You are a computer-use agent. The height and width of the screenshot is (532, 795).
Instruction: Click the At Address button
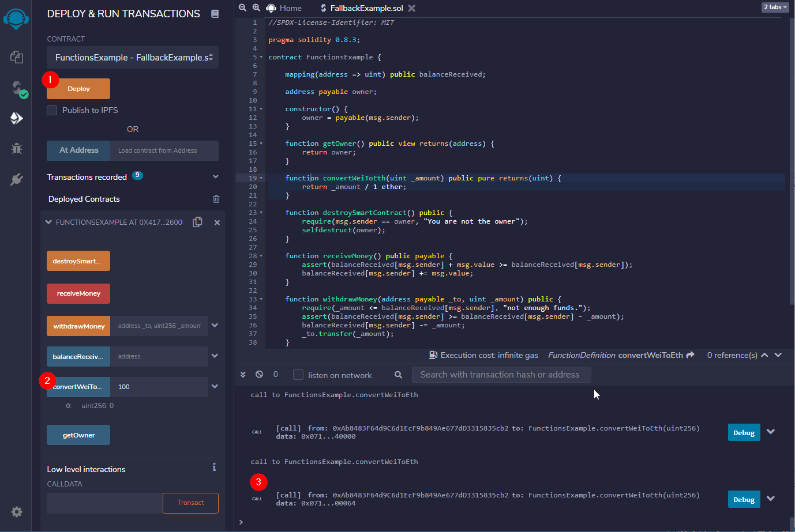[79, 150]
